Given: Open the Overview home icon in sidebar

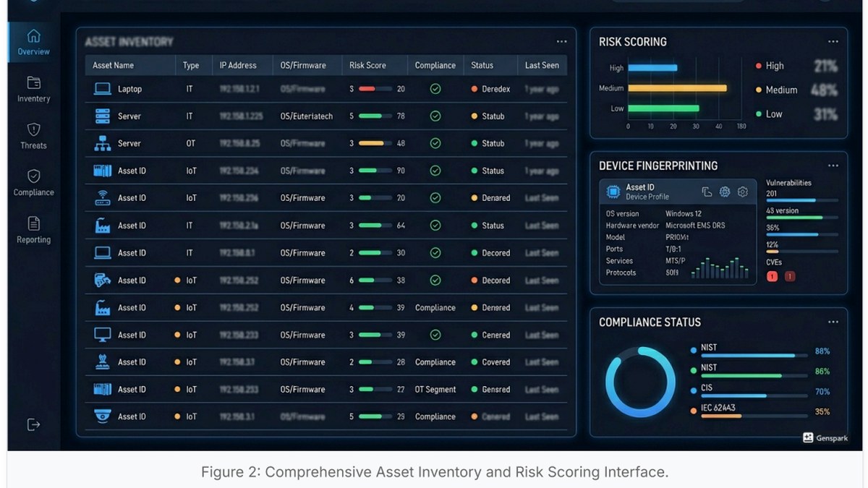Looking at the screenshot, I should pos(33,36).
